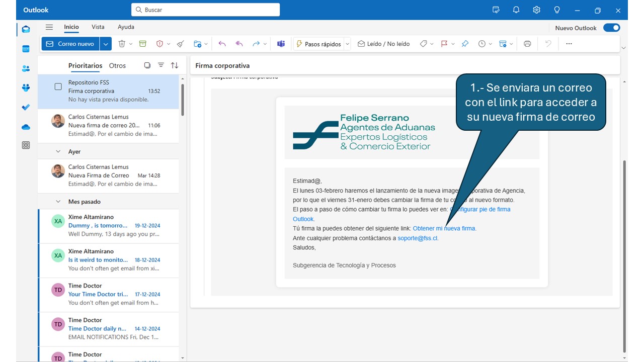644x362 pixels.
Task: Open Xime Altamirano 19-12-2024 message
Action: (108, 226)
